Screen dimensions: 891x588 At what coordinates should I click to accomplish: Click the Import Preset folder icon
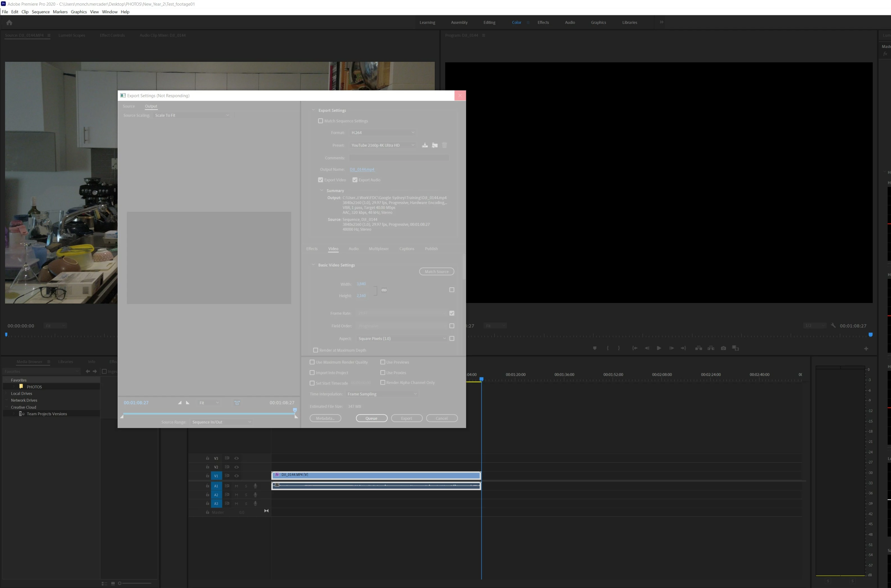point(435,145)
